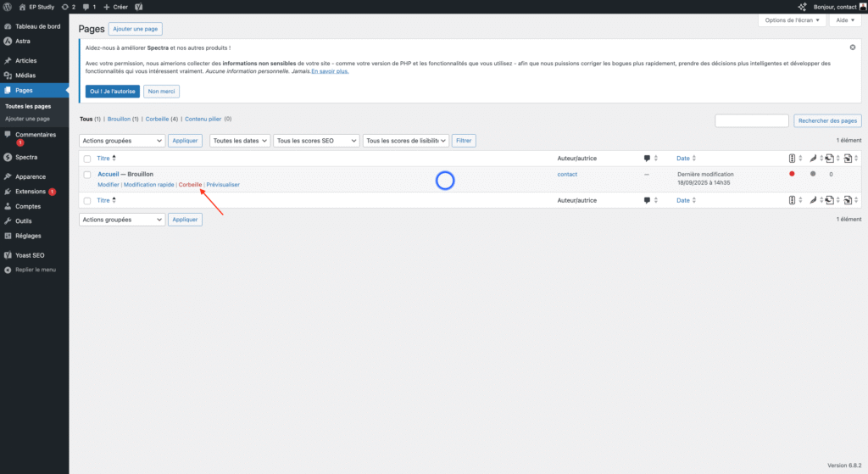Click the red SEO score dot for Accueil

tap(793, 174)
